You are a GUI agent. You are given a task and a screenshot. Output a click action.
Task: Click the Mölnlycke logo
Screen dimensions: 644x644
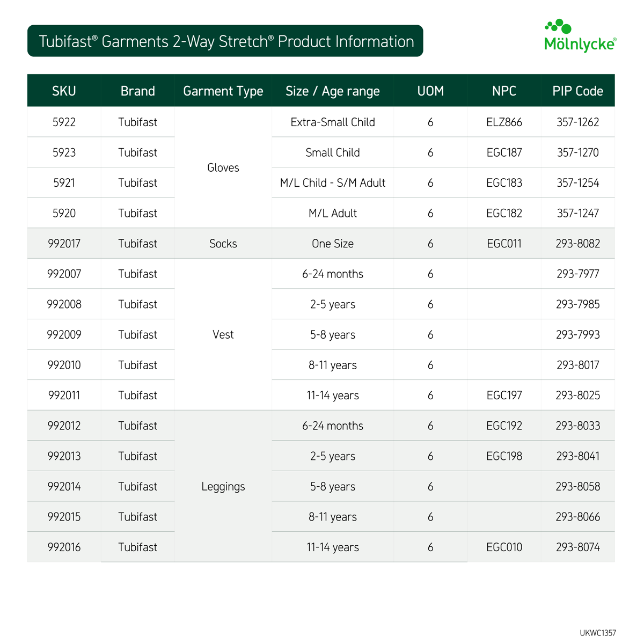pyautogui.click(x=580, y=36)
